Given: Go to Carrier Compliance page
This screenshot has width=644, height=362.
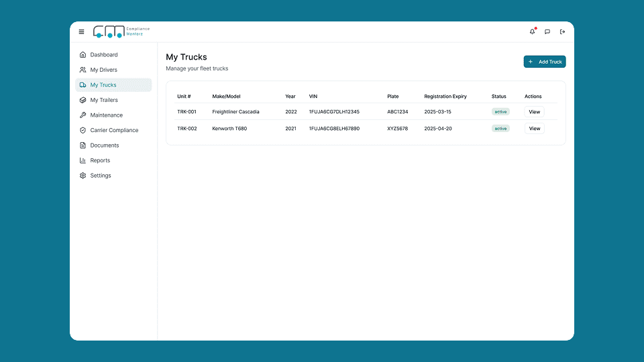Looking at the screenshot, I should 114,131.
